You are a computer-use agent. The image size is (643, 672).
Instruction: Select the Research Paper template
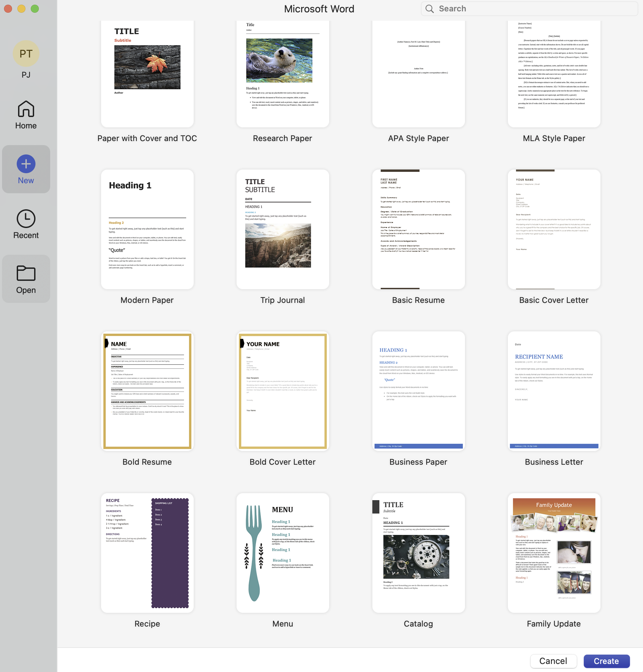click(282, 74)
